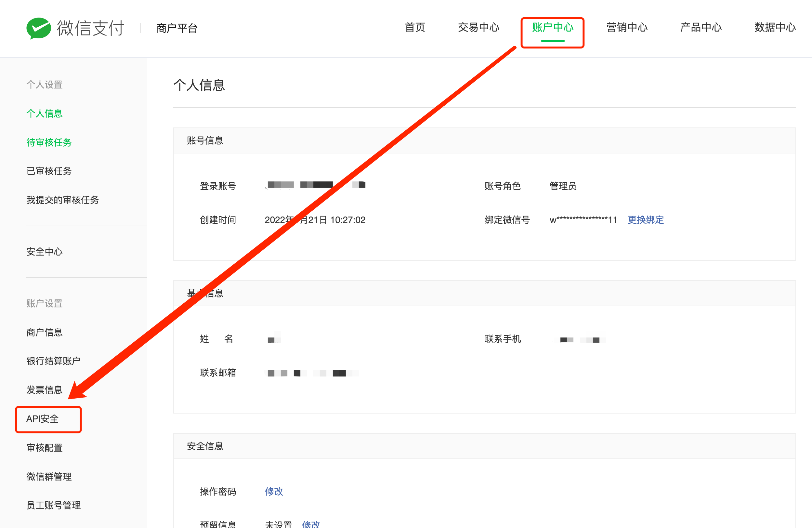This screenshot has height=528, width=812.
Task: Select 待审核任务 sidebar item
Action: [x=49, y=142]
